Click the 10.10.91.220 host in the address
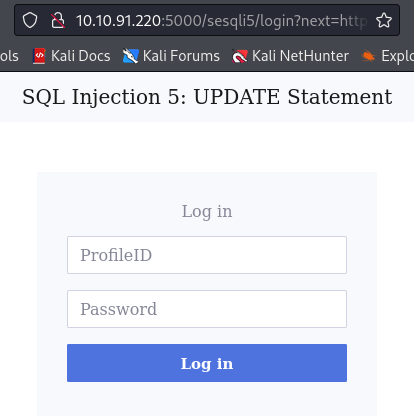414x416 pixels. point(119,21)
